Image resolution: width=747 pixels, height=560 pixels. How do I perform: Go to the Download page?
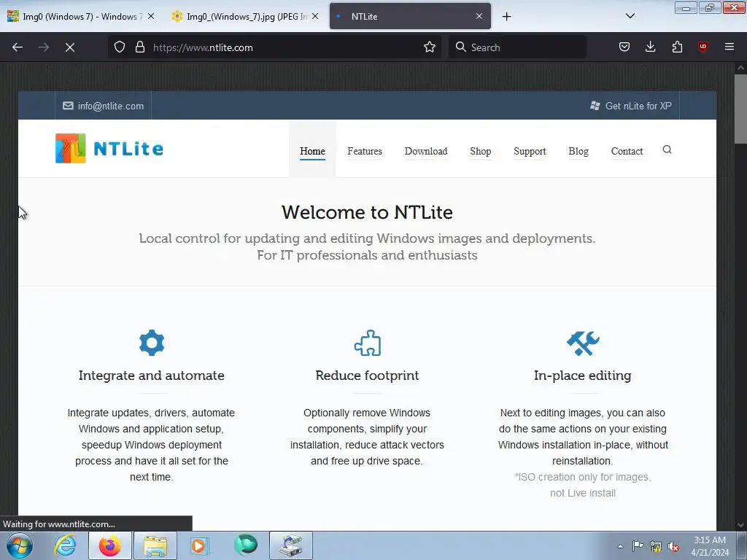(426, 151)
